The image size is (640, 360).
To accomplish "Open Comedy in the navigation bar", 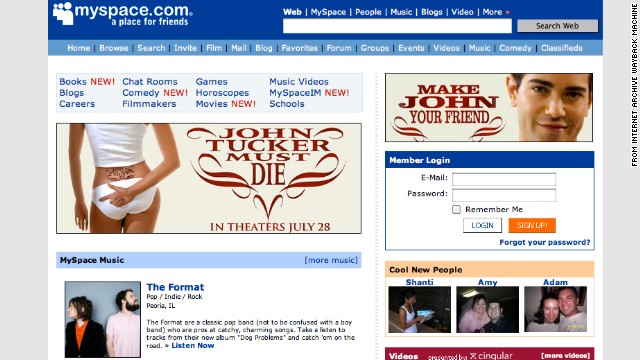I will pyautogui.click(x=516, y=48).
